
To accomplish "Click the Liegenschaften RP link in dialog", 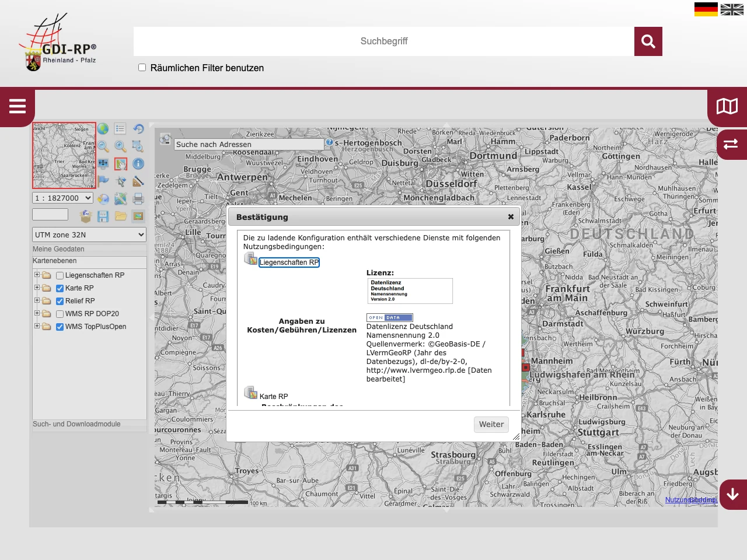I will click(x=289, y=262).
